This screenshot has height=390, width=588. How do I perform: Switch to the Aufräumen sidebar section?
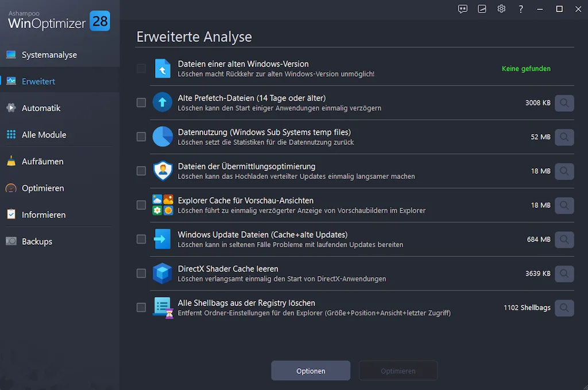click(42, 162)
